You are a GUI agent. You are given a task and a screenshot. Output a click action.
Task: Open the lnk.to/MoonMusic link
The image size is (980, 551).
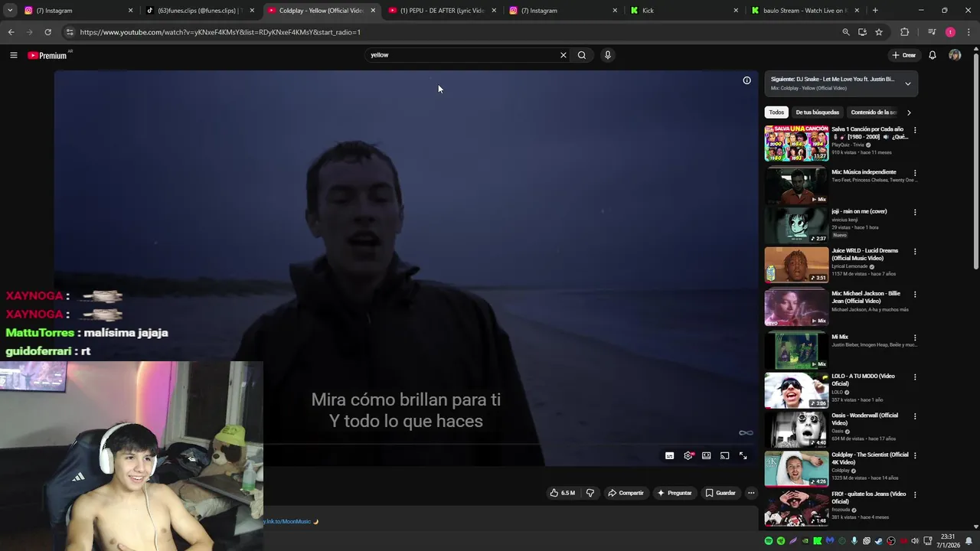288,522
